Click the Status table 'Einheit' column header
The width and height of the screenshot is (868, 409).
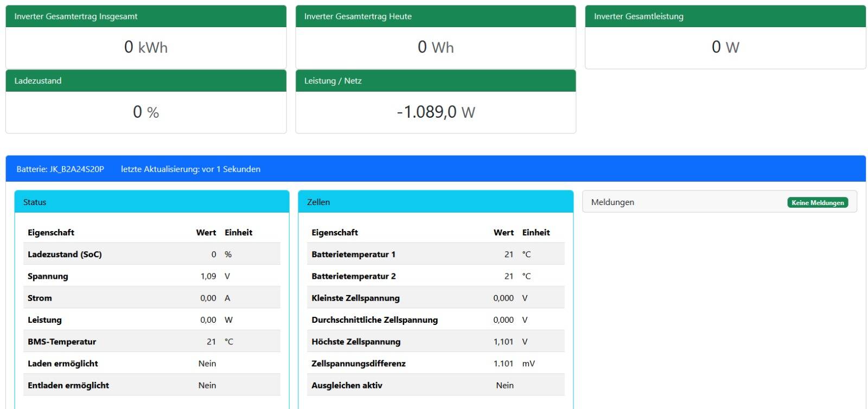point(239,232)
